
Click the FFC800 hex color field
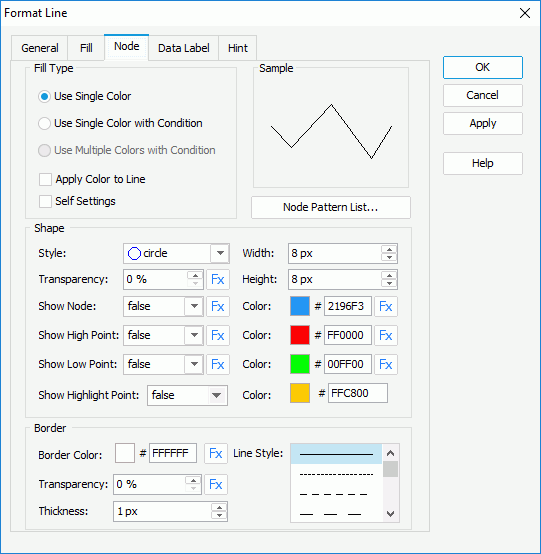click(358, 393)
